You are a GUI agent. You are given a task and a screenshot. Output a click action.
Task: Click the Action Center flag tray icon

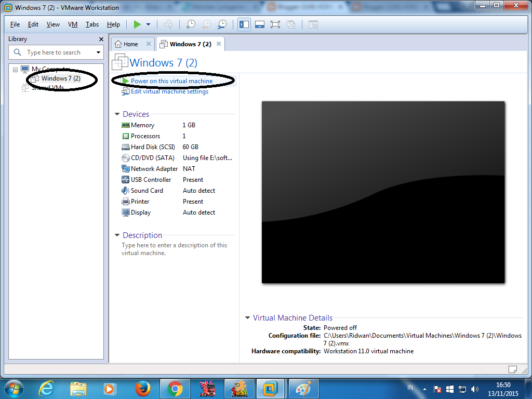(437, 389)
